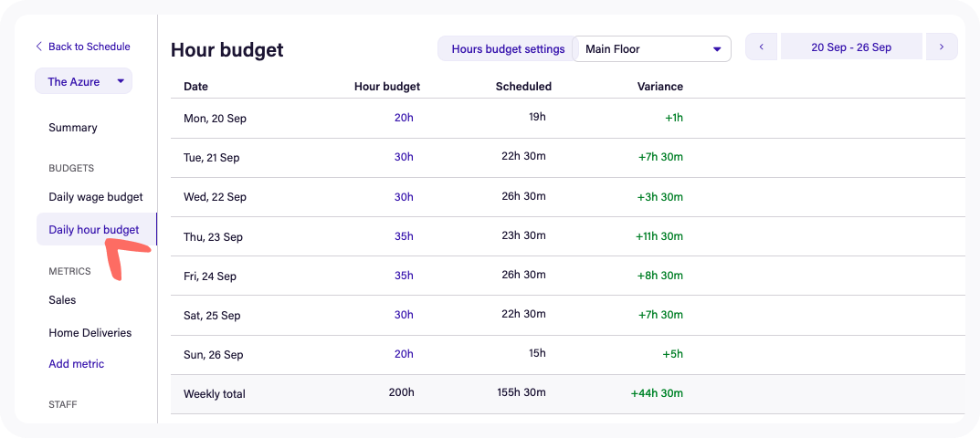Edit Wednesday 22 Sep hour budget value
The height and width of the screenshot is (438, 980).
404,196
